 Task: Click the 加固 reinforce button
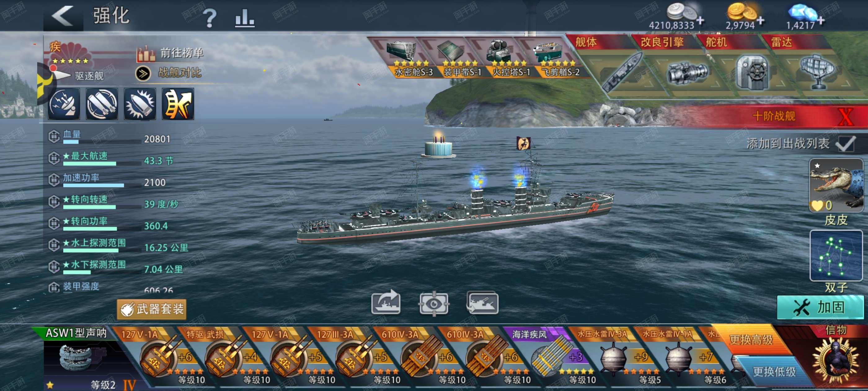pos(821,307)
